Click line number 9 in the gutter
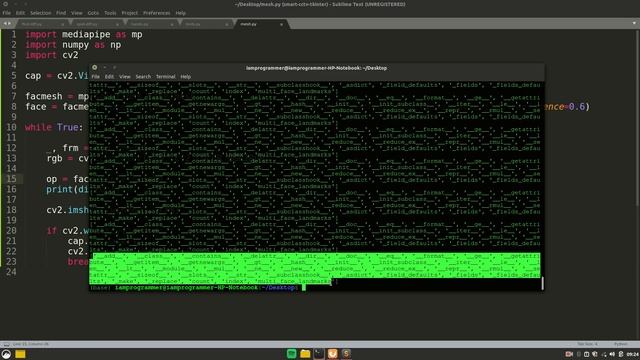The image size is (640, 360). (x=14, y=117)
